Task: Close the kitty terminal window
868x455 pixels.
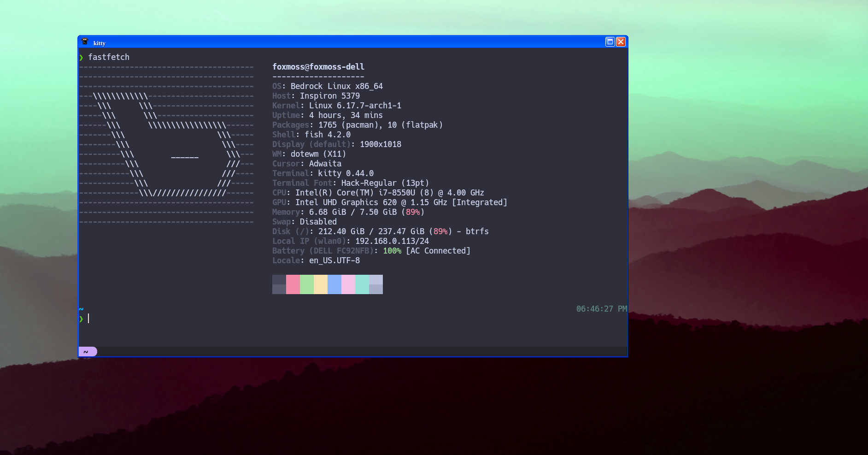Action: tap(621, 42)
